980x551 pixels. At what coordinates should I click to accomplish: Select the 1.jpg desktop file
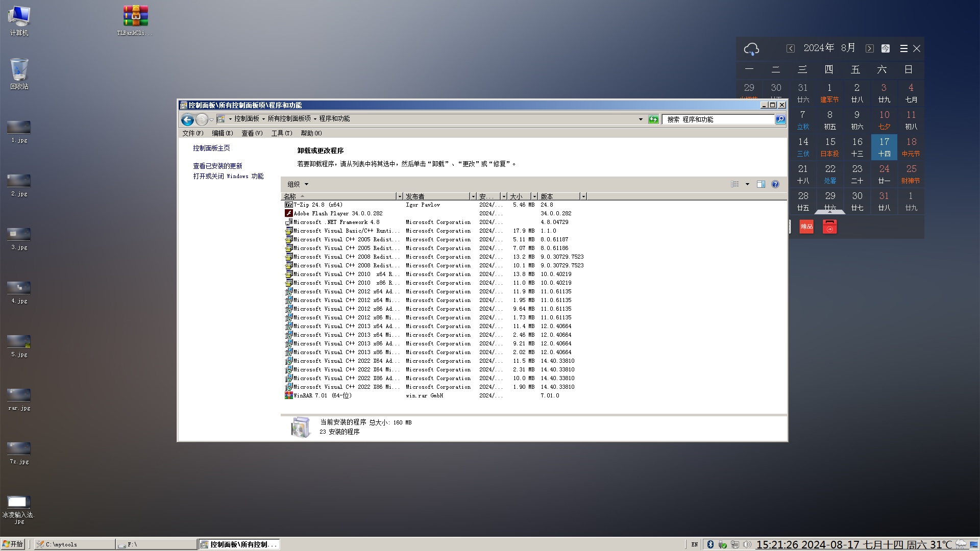tap(19, 132)
